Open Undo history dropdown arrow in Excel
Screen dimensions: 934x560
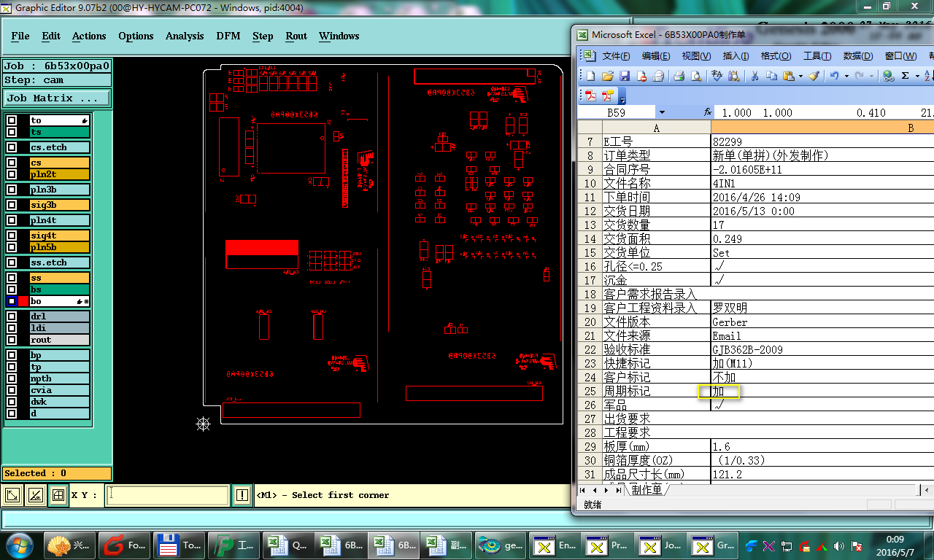[x=846, y=76]
